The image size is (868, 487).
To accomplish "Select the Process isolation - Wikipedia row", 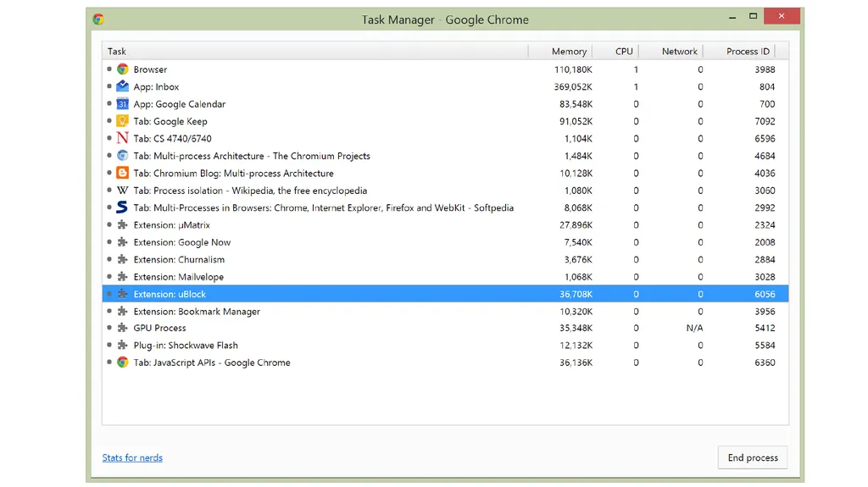I will (x=445, y=190).
